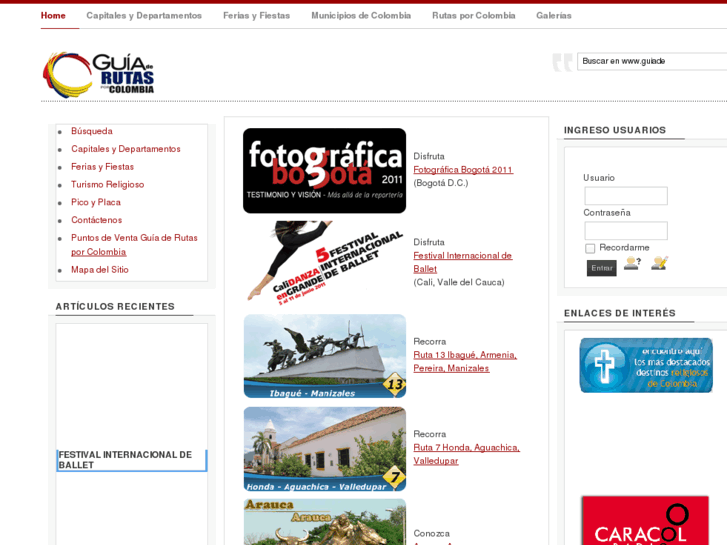Image resolution: width=727 pixels, height=545 pixels.
Task: Open Contáctenos sidebar link
Action: click(x=96, y=220)
